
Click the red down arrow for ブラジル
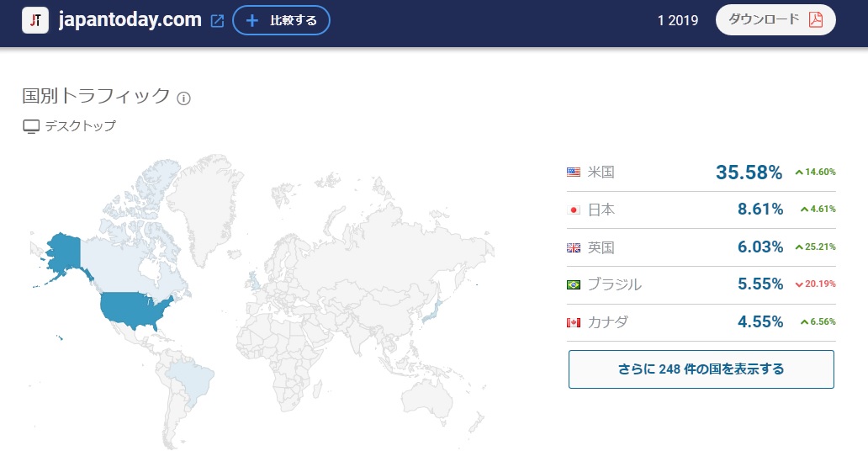point(799,284)
